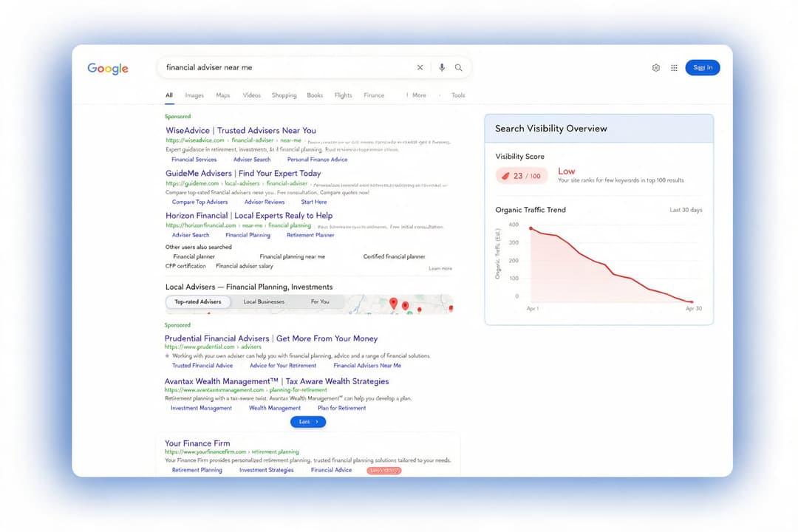Open settings gear icon
The image size is (798, 532).
click(656, 68)
